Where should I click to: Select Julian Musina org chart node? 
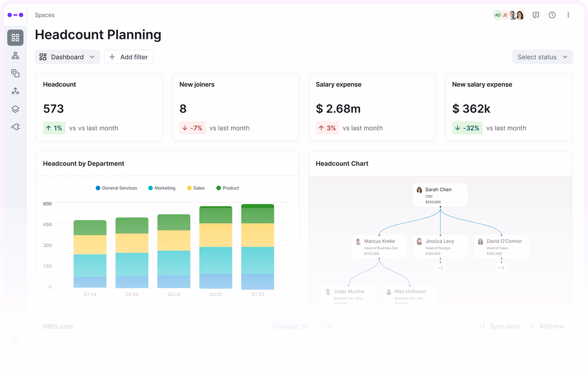349,294
